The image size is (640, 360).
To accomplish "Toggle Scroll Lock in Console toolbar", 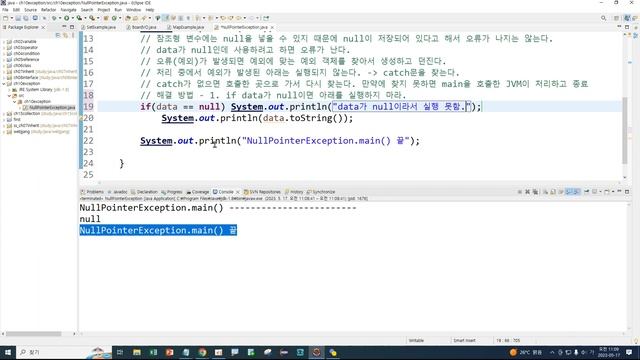I will coord(553,191).
